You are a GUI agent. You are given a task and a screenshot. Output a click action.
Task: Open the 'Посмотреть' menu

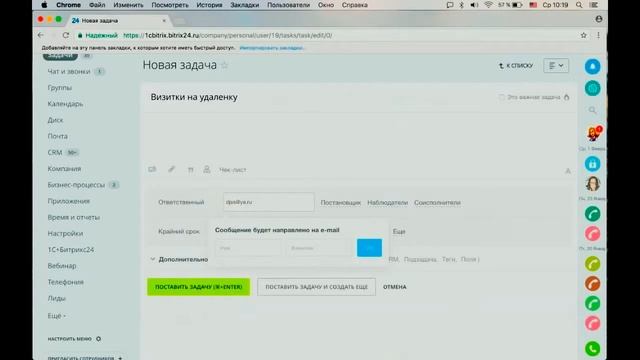tap(170, 5)
